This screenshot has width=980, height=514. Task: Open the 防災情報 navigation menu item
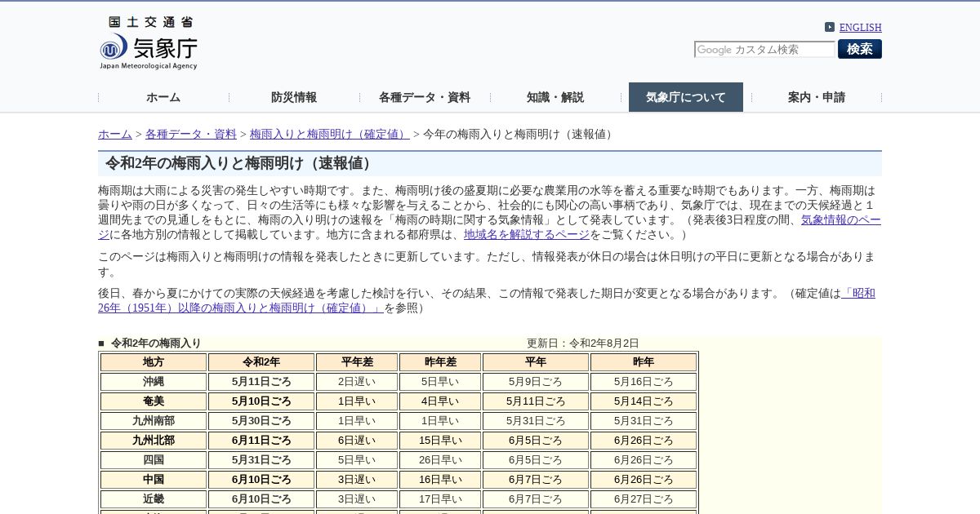click(294, 97)
